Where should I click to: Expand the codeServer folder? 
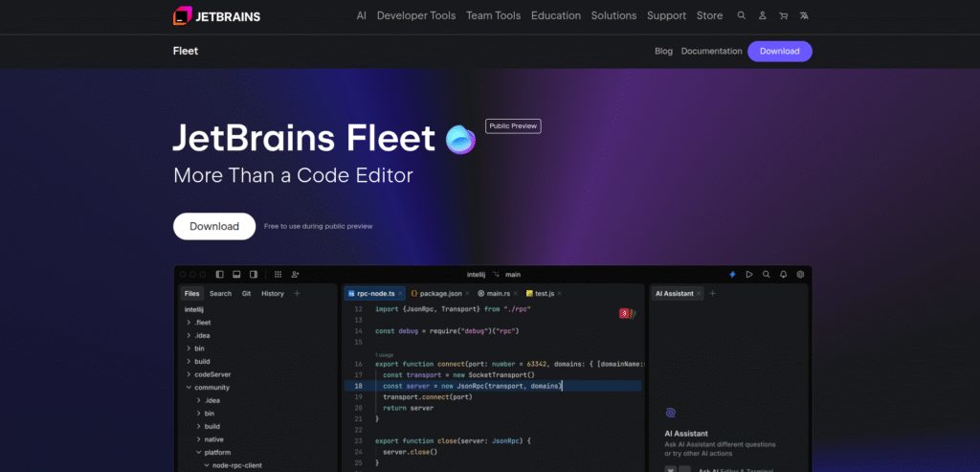pyautogui.click(x=189, y=374)
